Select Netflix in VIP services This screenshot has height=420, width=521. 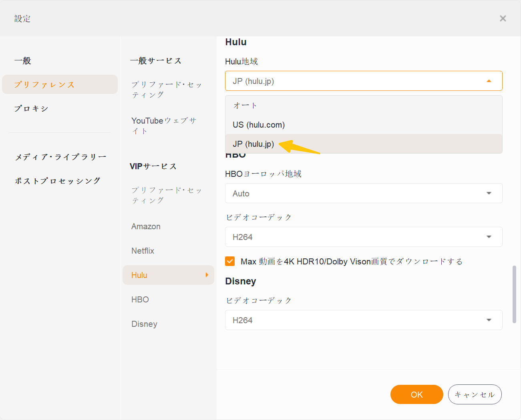143,251
